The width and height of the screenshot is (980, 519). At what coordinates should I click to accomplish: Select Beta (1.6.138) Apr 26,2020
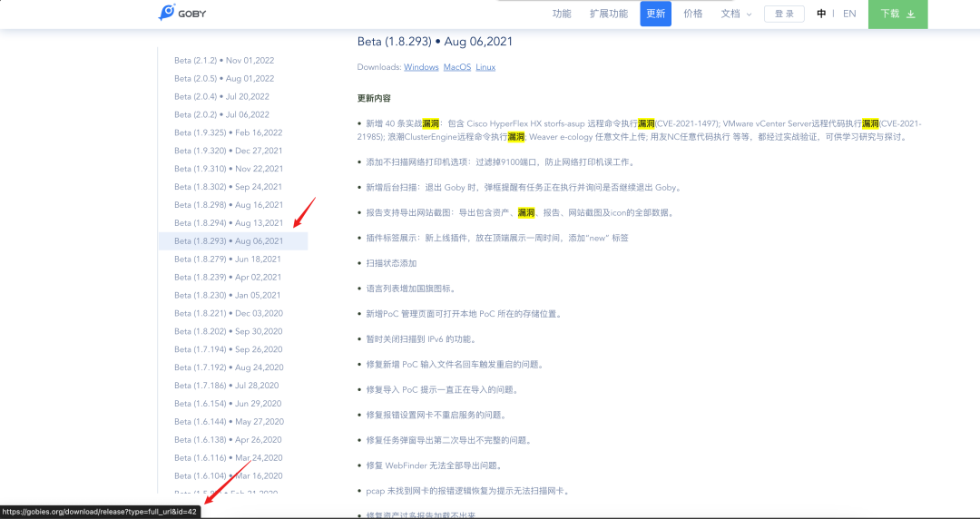point(228,440)
